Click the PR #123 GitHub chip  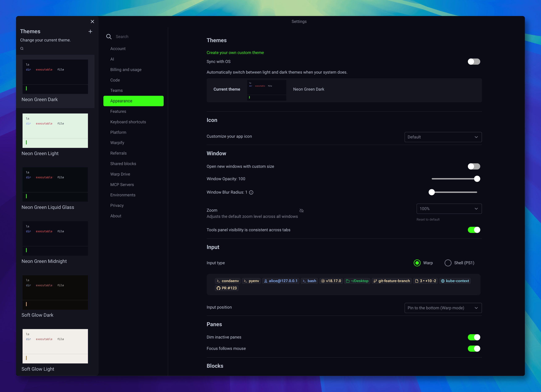click(x=227, y=288)
